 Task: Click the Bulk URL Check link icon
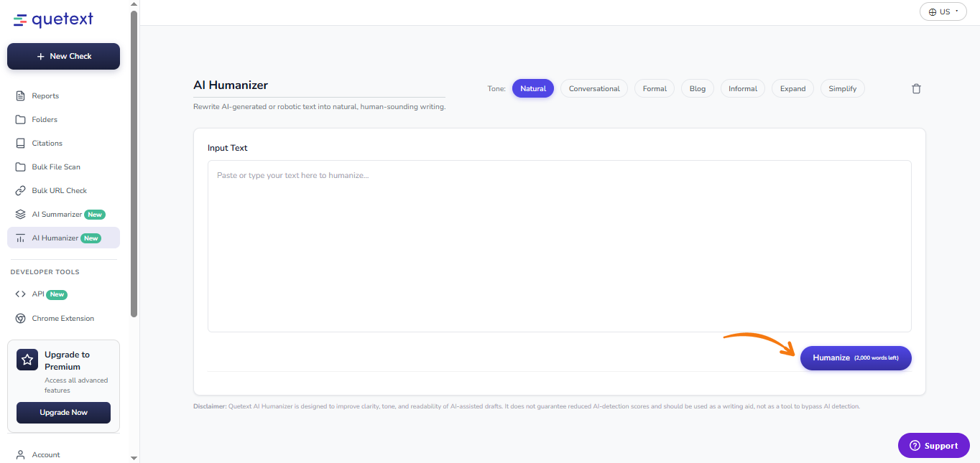point(21,190)
